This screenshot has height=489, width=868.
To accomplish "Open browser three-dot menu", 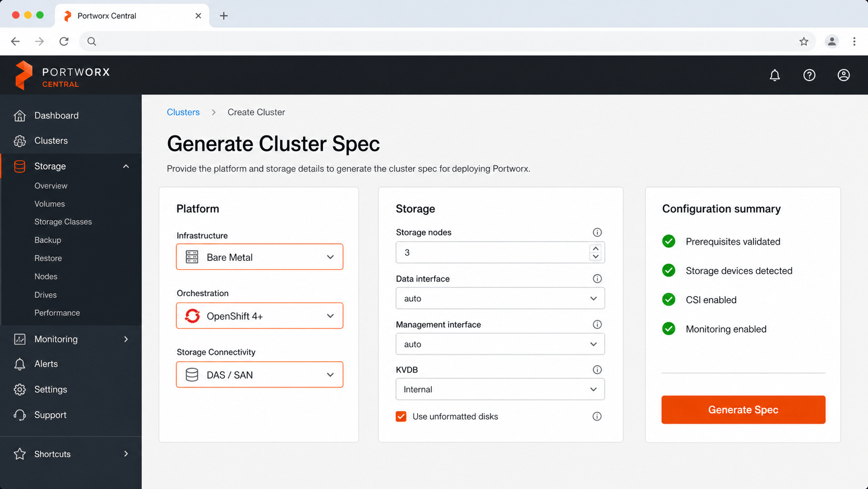I will coord(854,42).
